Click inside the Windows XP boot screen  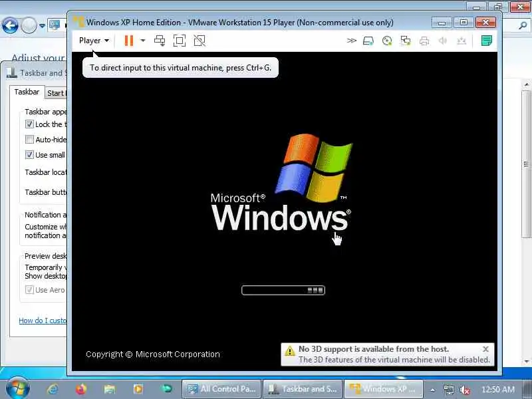click(285, 211)
